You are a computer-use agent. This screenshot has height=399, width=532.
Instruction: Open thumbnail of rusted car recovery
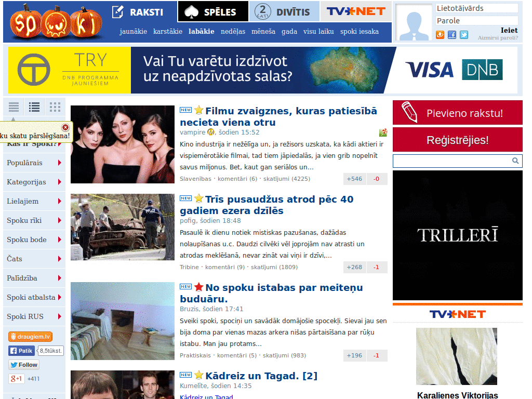click(123, 227)
